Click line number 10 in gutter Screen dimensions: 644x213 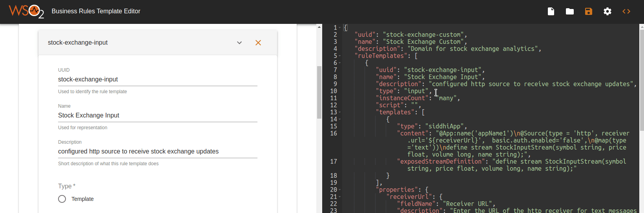click(x=334, y=91)
